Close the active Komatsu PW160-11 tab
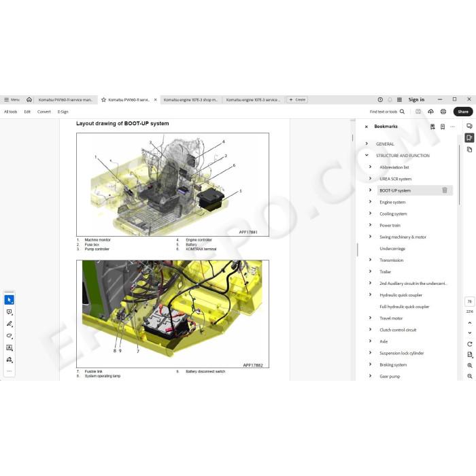Image resolution: width=476 pixels, height=476 pixels. [x=156, y=99]
